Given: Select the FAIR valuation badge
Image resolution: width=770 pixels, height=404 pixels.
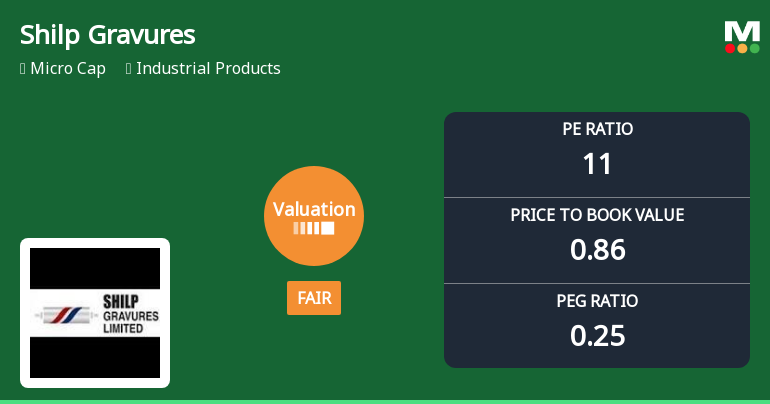Looking at the screenshot, I should point(314,298).
